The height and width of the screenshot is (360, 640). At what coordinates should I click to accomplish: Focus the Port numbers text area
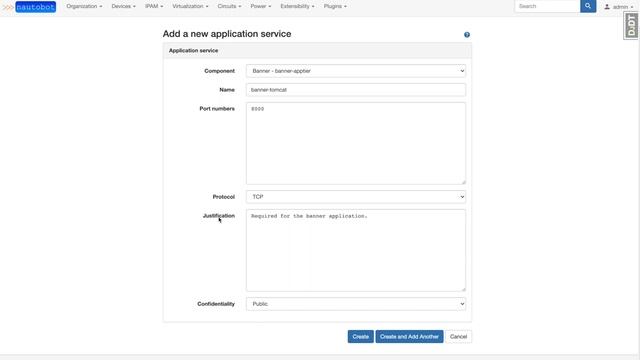pyautogui.click(x=356, y=143)
